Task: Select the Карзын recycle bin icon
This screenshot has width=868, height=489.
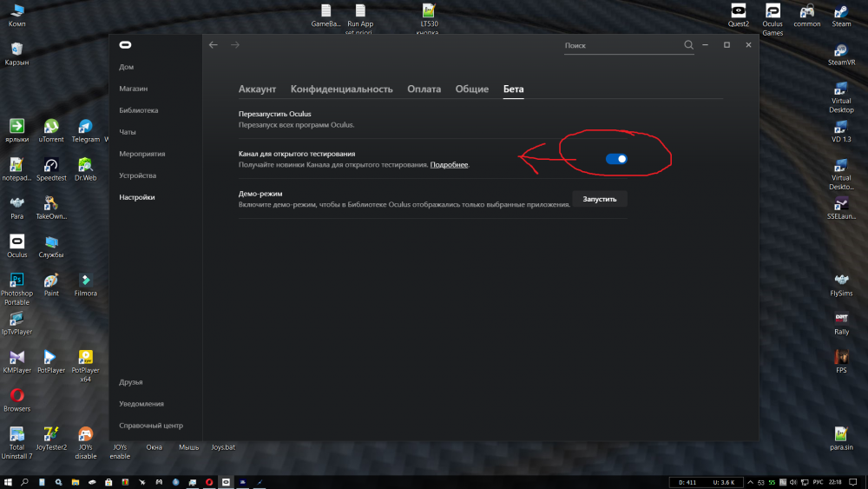Action: 17,54
